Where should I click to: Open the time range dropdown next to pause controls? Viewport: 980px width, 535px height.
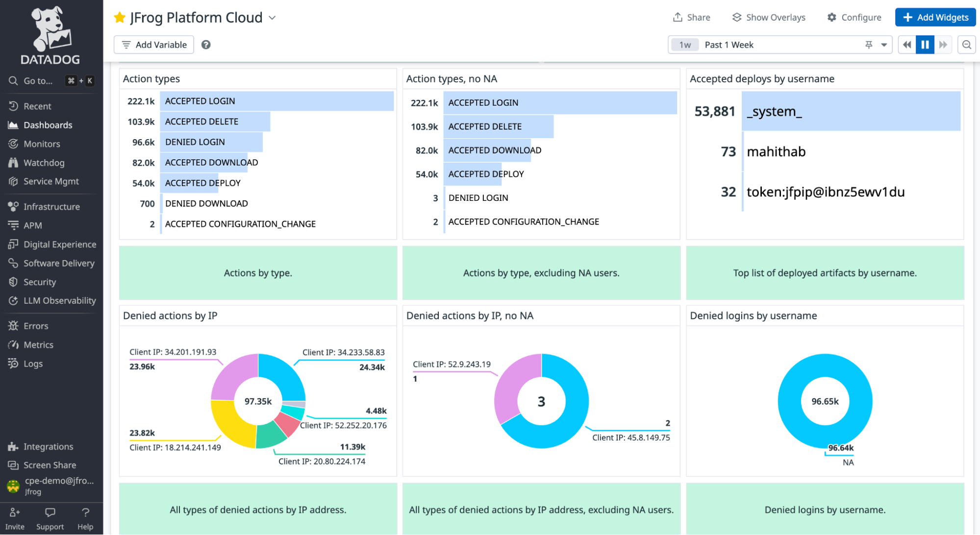[x=883, y=44]
